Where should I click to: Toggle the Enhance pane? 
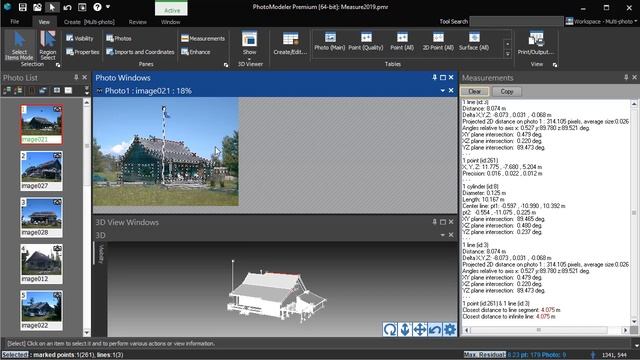[196, 52]
